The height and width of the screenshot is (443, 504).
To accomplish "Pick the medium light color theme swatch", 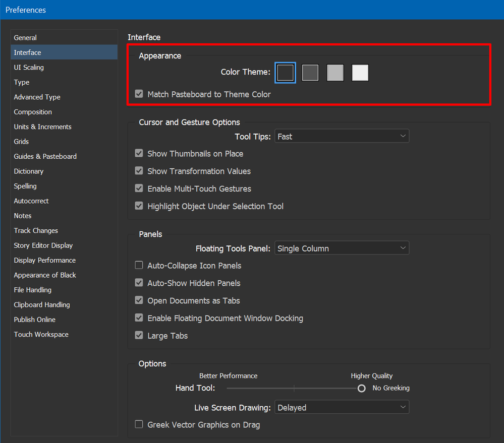I will click(335, 73).
